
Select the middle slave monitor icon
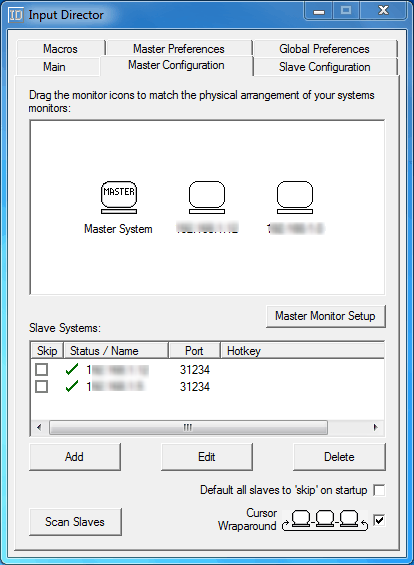point(207,197)
